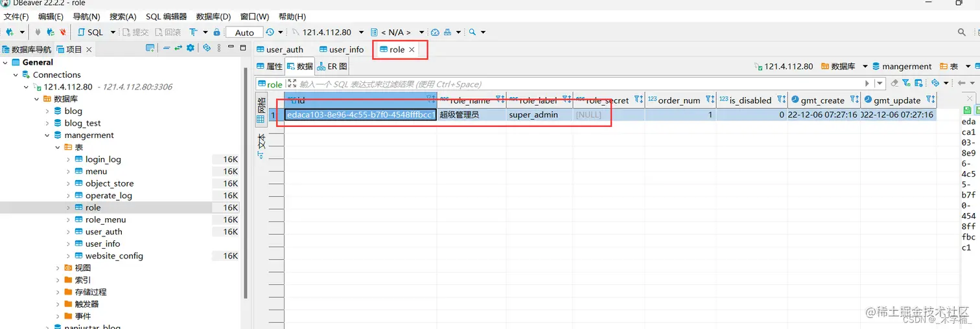Close the 项目 panel tab
This screenshot has height=329, width=980.
click(x=89, y=49)
